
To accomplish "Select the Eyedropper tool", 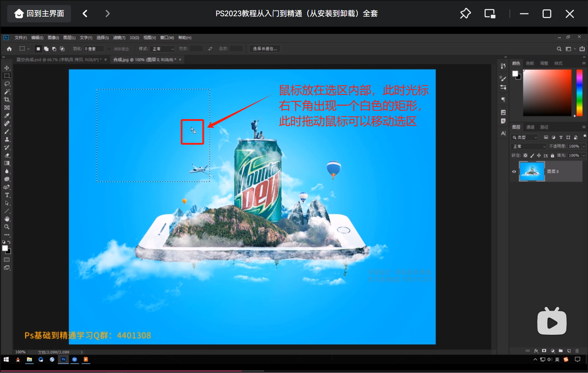I will 7,116.
